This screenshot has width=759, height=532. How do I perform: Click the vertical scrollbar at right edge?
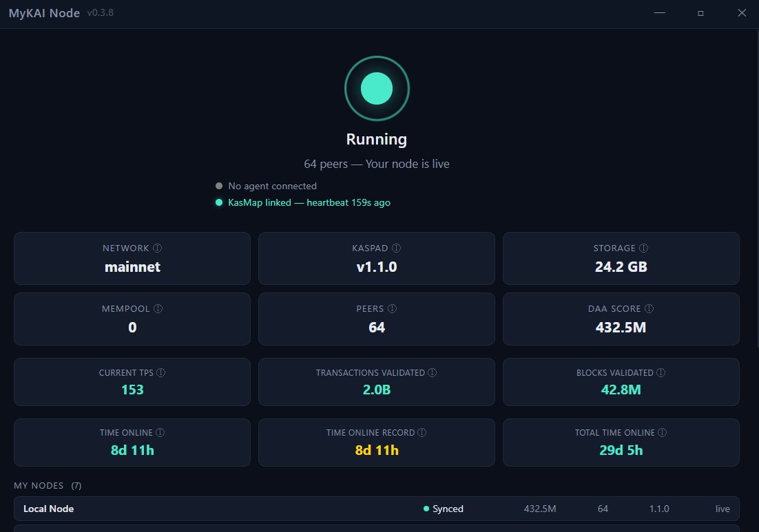(757, 189)
